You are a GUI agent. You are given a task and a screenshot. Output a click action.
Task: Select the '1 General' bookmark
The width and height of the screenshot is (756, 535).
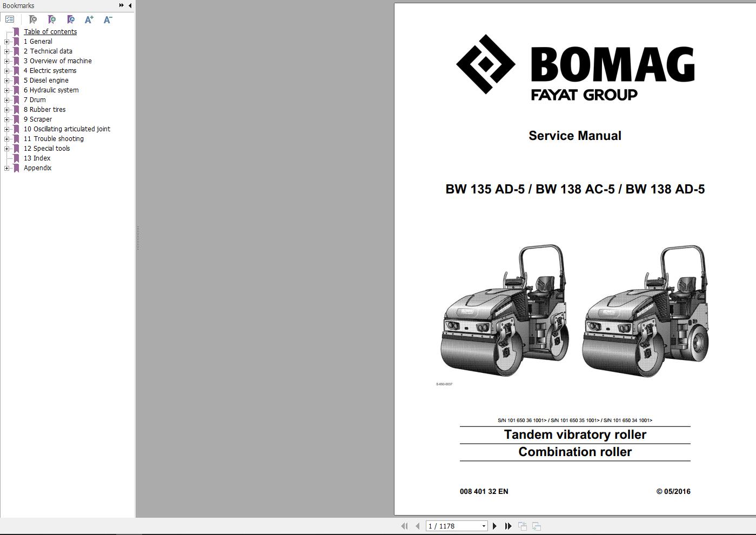tap(38, 42)
